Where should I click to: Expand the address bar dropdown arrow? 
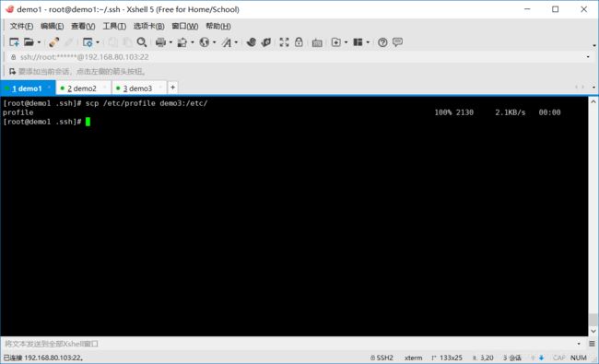(x=588, y=57)
